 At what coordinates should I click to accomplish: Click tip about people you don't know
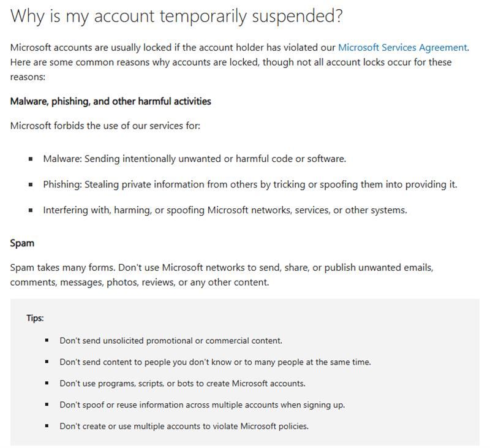click(216, 362)
